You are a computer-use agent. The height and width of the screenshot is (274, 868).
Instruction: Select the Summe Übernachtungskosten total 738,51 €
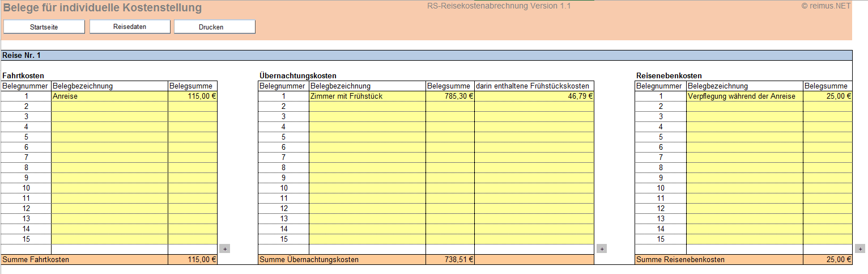(x=450, y=260)
